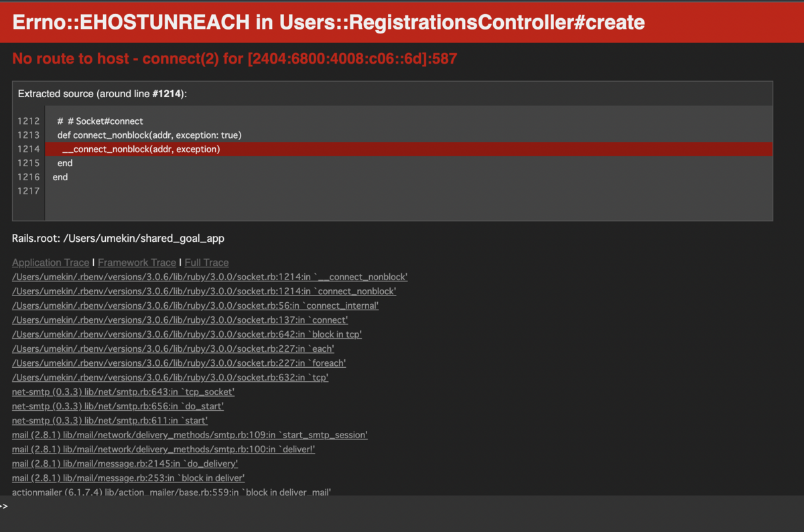Open socket.rb line 137 connect link
The width and height of the screenshot is (804, 532).
[179, 320]
